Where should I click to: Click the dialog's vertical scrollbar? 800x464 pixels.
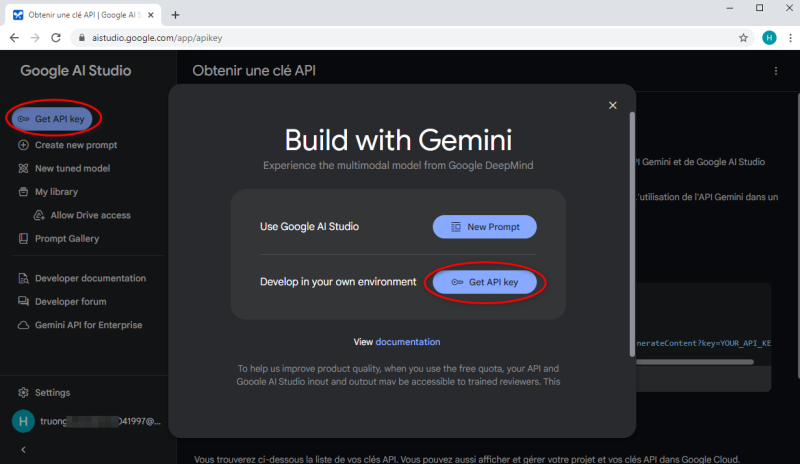point(632,234)
